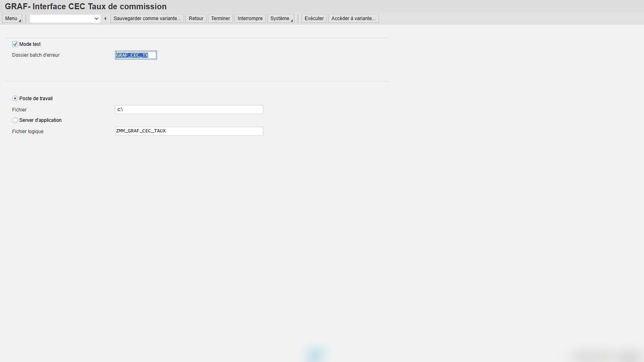
Task: Click the Terminer button
Action: point(221,19)
